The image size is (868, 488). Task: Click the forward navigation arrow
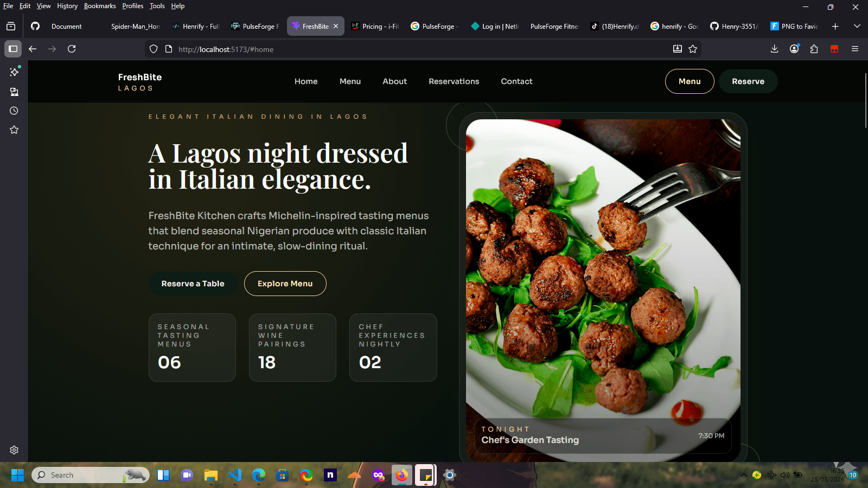pos(52,49)
